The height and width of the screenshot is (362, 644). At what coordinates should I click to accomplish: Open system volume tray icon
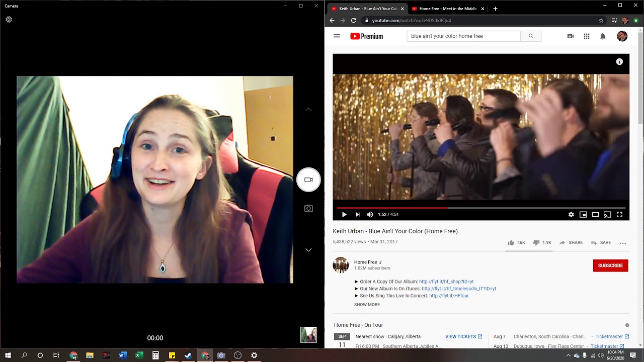coord(601,355)
